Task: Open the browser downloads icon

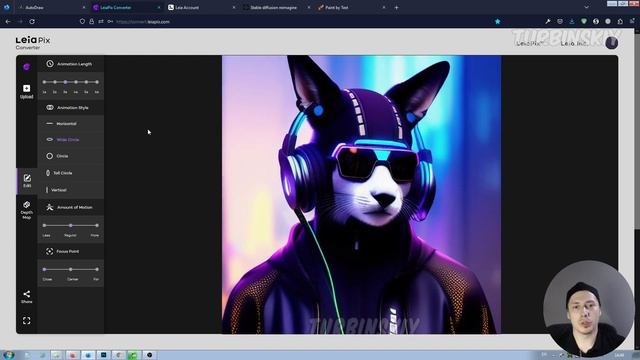Action: [x=572, y=22]
